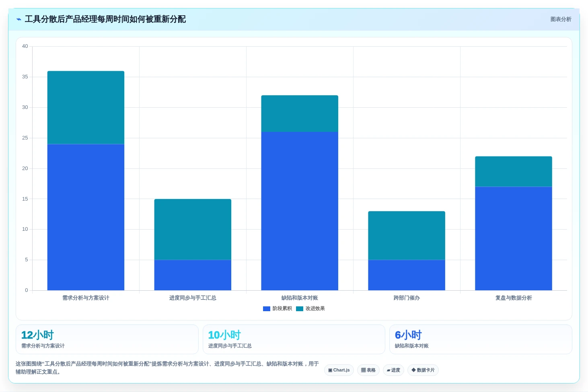The image size is (588, 392).
Task: Click the icon in the Chart.js chip
Action: (x=330, y=370)
